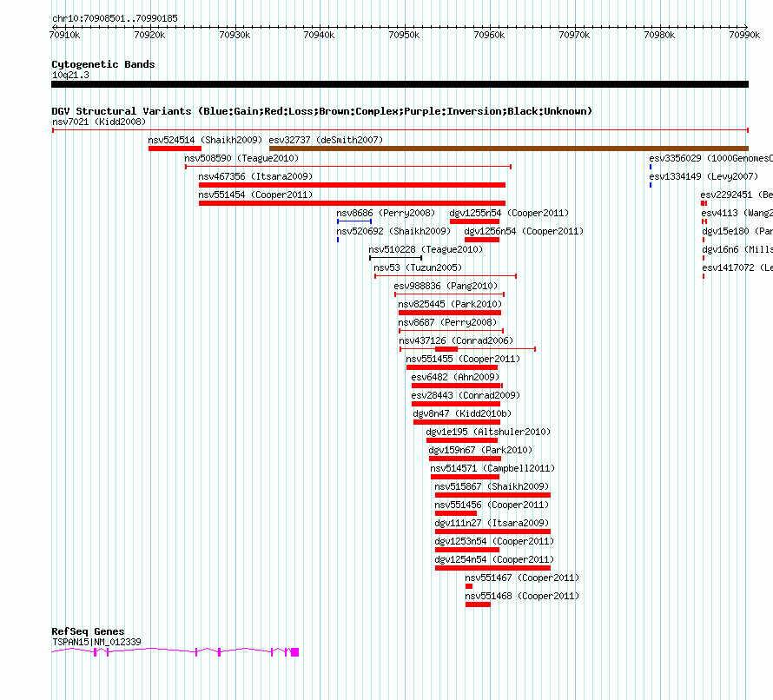Screen dimensions: 773x700
Task: Click dgv1e195 (Altshuler2010) label
Action: [x=488, y=432]
